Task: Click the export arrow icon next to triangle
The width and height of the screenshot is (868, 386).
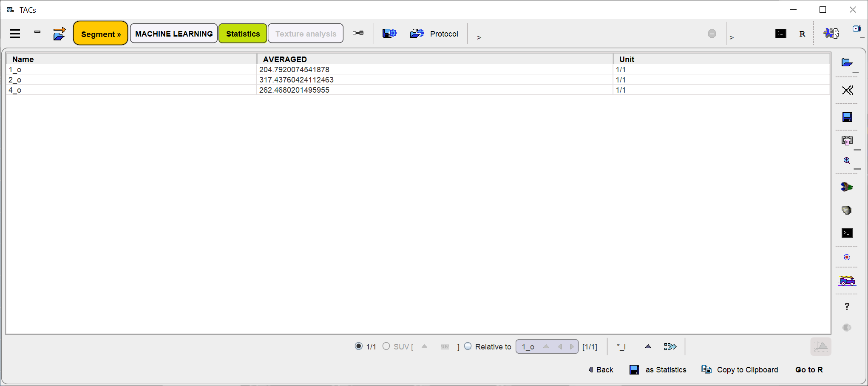Action: pyautogui.click(x=670, y=347)
